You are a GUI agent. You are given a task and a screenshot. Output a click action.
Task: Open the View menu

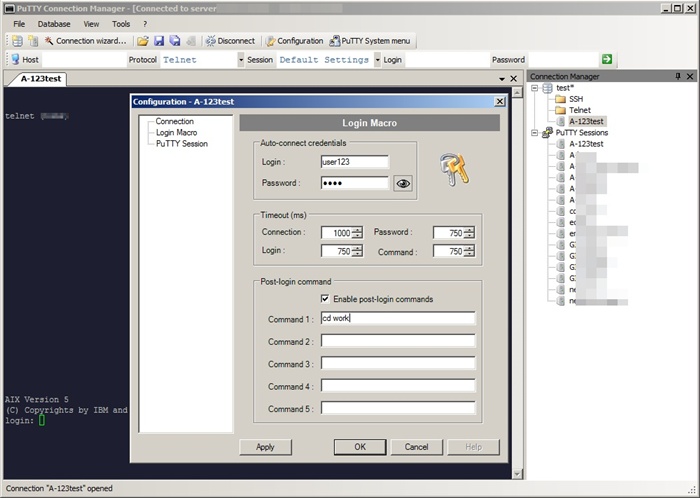tap(92, 24)
